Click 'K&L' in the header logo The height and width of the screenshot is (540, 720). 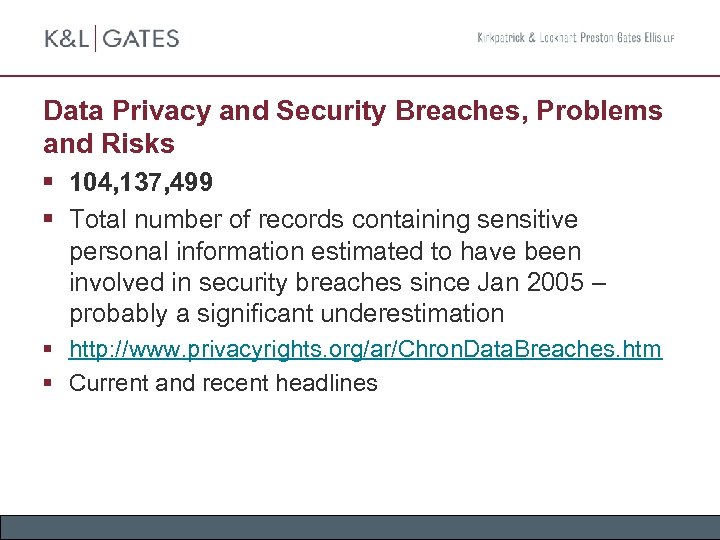[65, 39]
